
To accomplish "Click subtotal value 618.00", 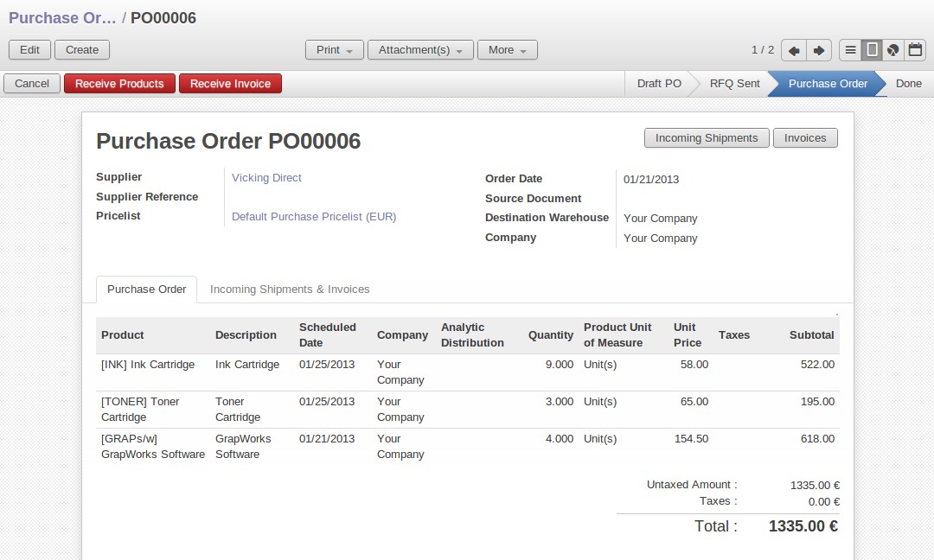I will [x=817, y=439].
